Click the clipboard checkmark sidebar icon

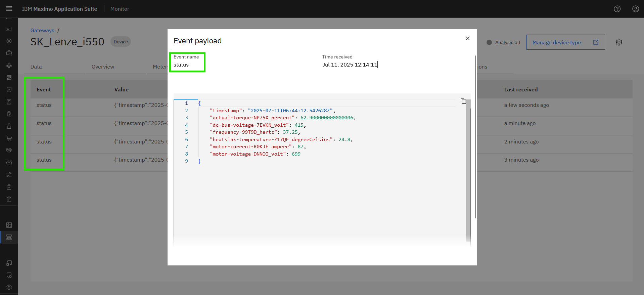[x=9, y=187]
